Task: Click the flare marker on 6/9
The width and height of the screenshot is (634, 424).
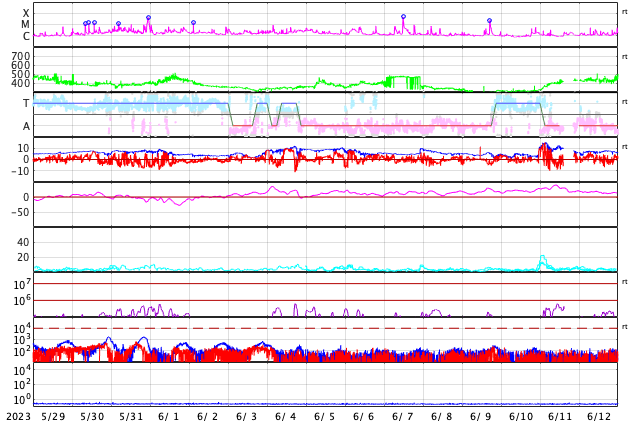Action: [489, 21]
